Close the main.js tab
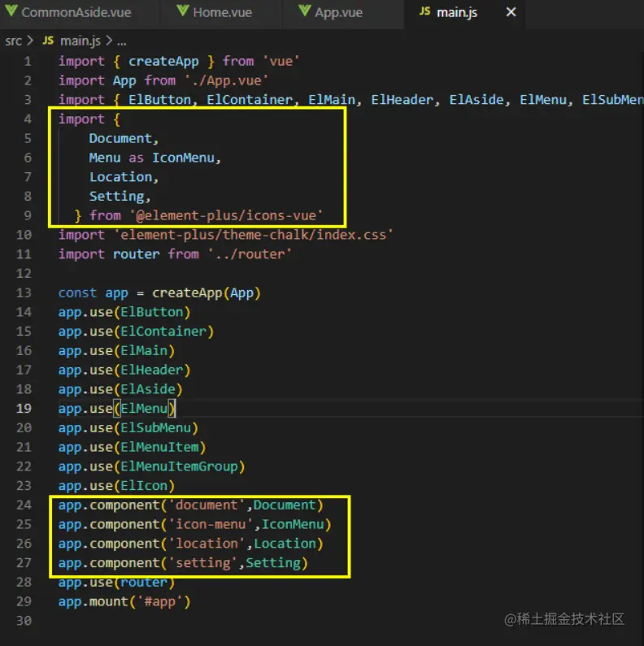 coord(511,12)
